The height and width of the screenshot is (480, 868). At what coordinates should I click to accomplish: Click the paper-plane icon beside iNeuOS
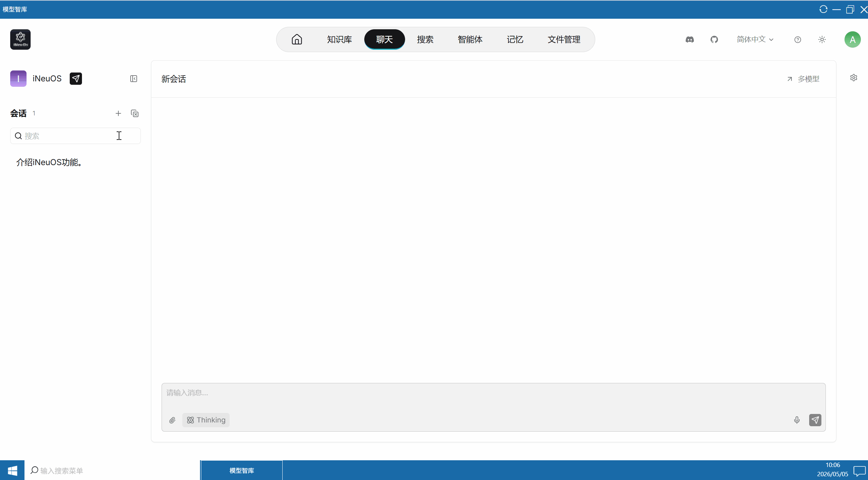76,79
